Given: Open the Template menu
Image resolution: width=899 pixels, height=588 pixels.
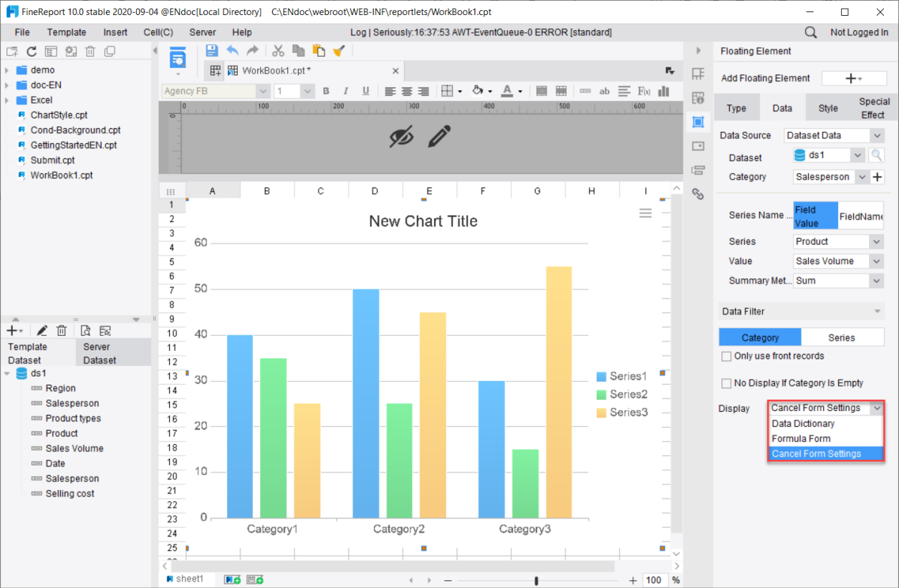Looking at the screenshot, I should tap(67, 32).
